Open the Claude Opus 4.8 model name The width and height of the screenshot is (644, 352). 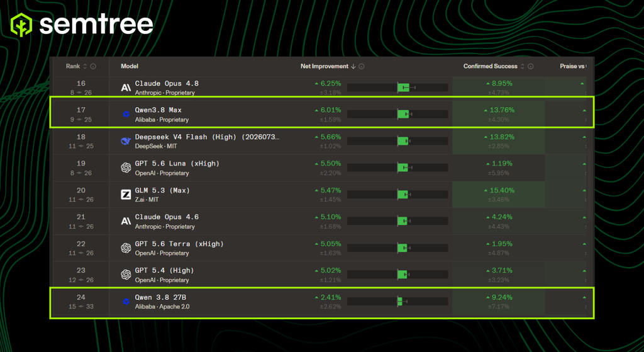(x=167, y=84)
